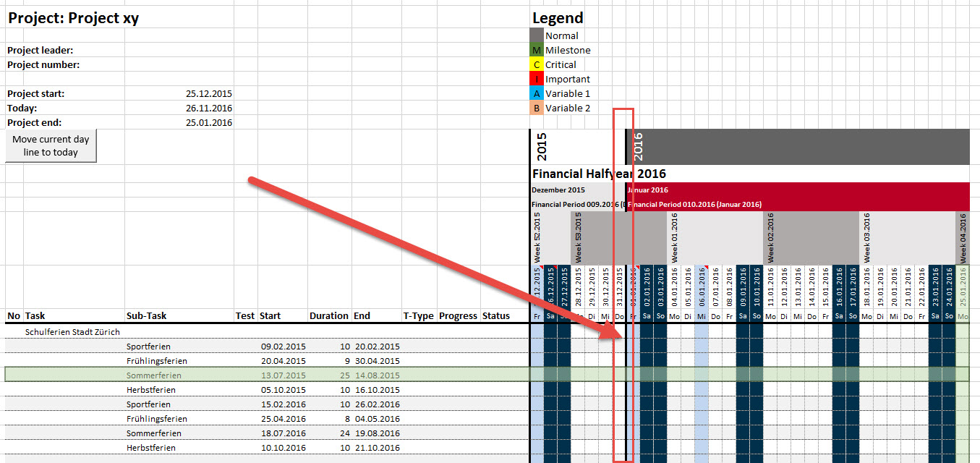Select the Project: Project xy title cell
Viewport: 980px width, 463px height.
point(73,19)
